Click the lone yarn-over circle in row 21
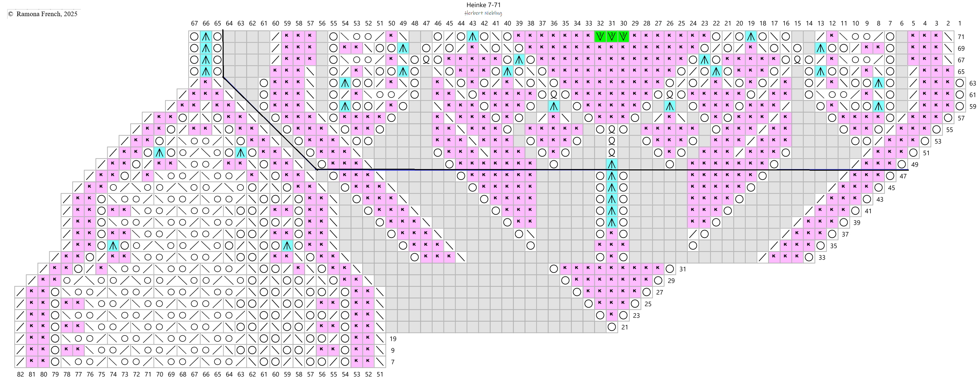 tap(611, 327)
